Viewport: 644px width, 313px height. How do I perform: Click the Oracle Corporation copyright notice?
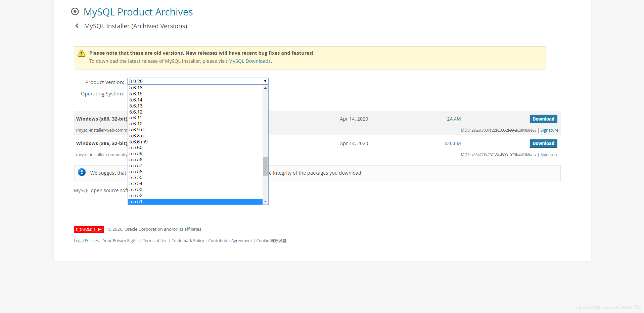[154, 229]
